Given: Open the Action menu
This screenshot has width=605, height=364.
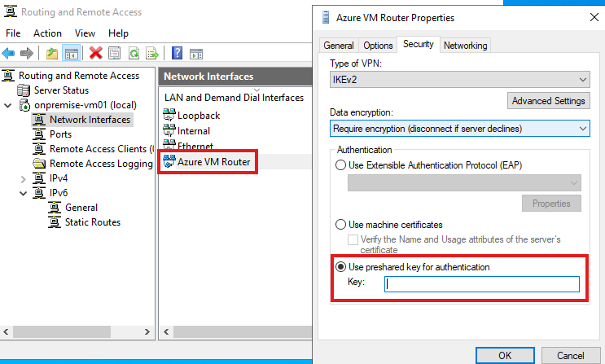Looking at the screenshot, I should (x=47, y=33).
